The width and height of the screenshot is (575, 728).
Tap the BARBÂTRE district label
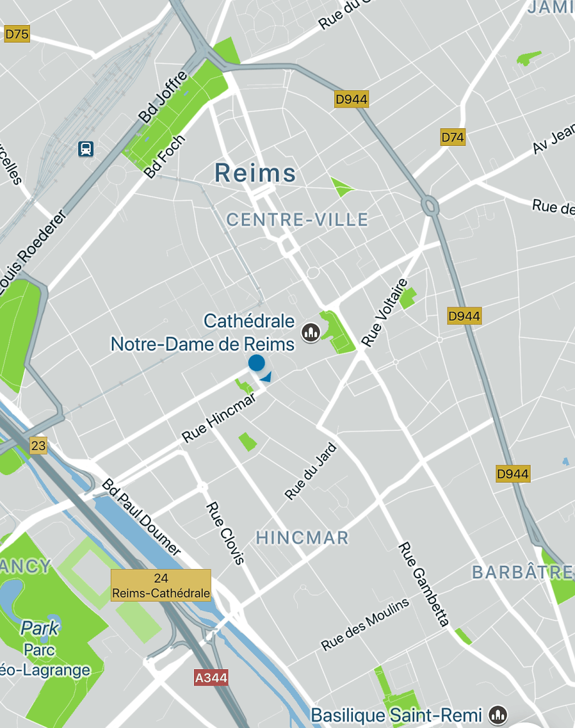click(x=523, y=573)
